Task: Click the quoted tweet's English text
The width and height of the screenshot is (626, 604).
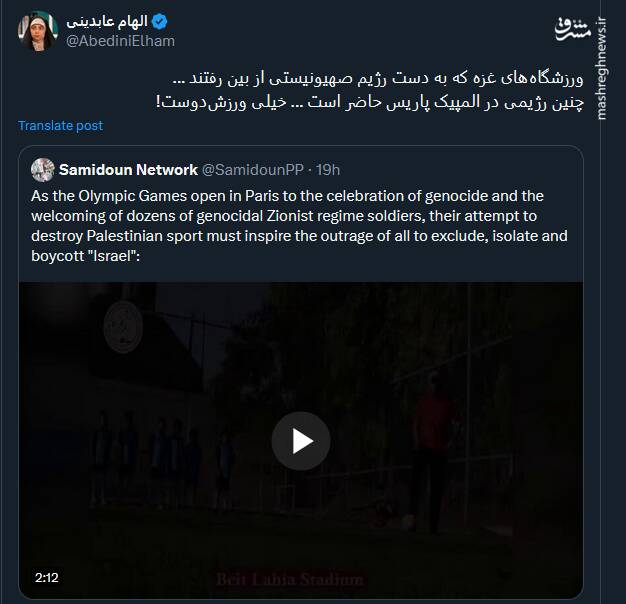Action: 299,226
